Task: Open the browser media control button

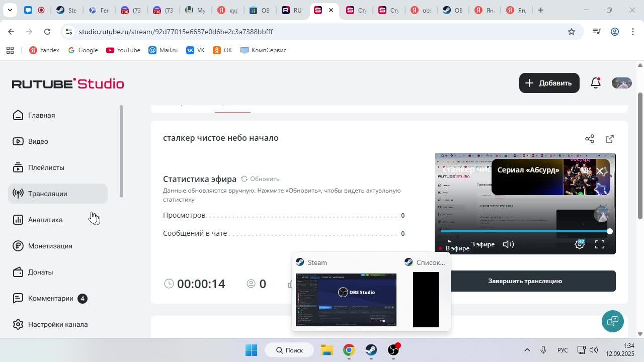Action: [597, 32]
